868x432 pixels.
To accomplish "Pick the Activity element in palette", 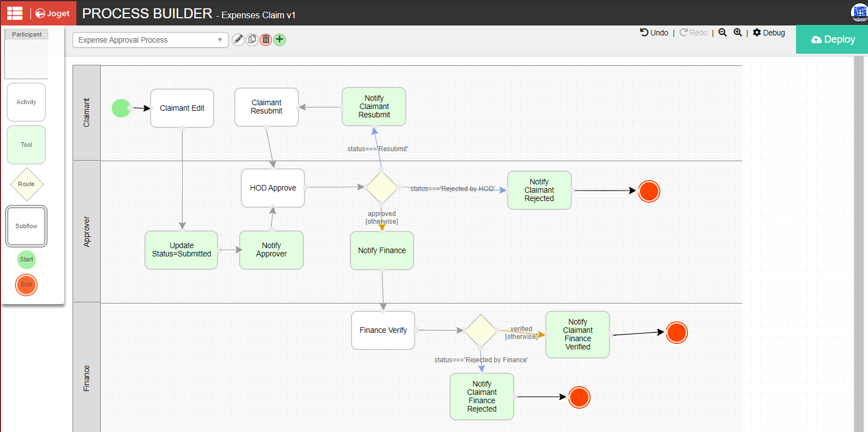I will click(26, 102).
